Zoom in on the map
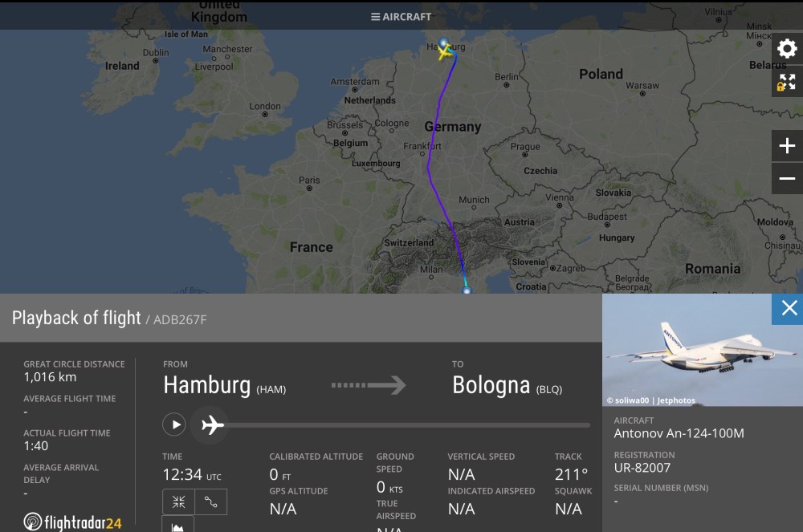This screenshot has height=532, width=803. pyautogui.click(x=787, y=145)
